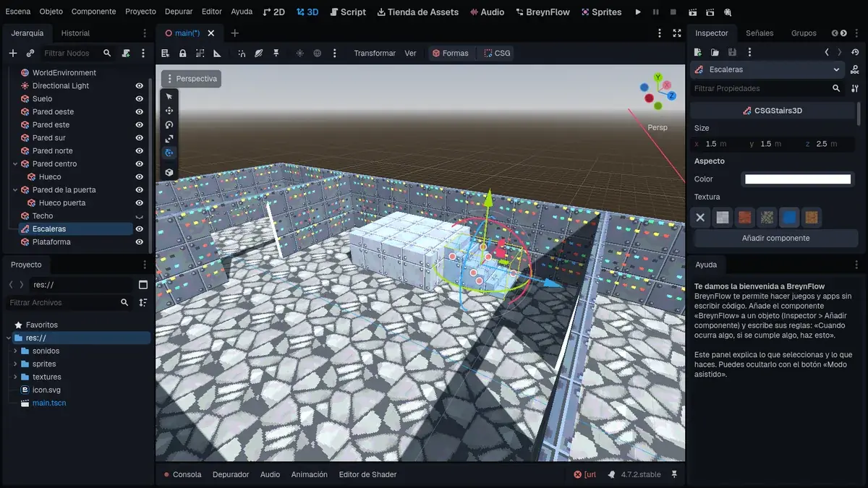Toggle visibility of Pared oeste
The width and height of the screenshot is (868, 488).
click(x=140, y=112)
